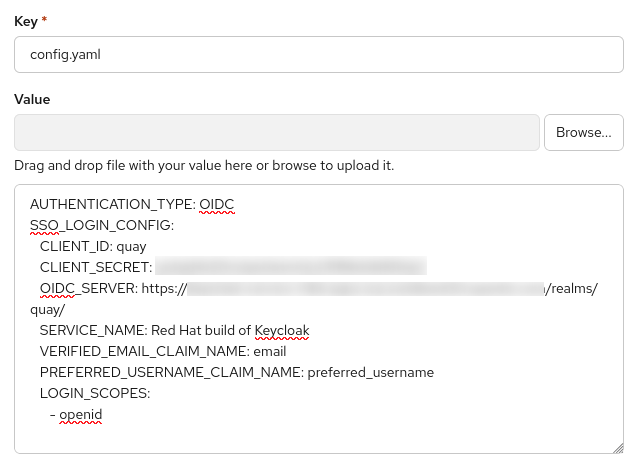The height and width of the screenshot is (469, 636).
Task: Place cursor on SSO_LOGIN_CONFIG line
Action: point(102,226)
